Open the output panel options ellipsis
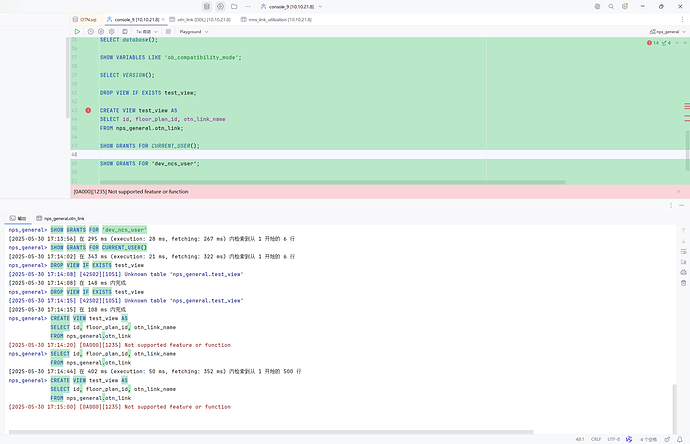The image size is (690, 444). [x=671, y=205]
